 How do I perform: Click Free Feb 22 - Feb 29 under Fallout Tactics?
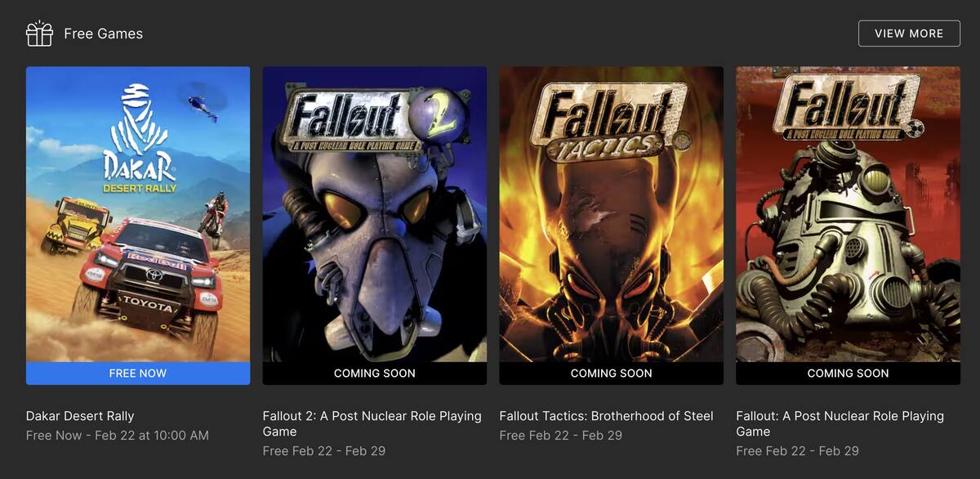pos(561,435)
